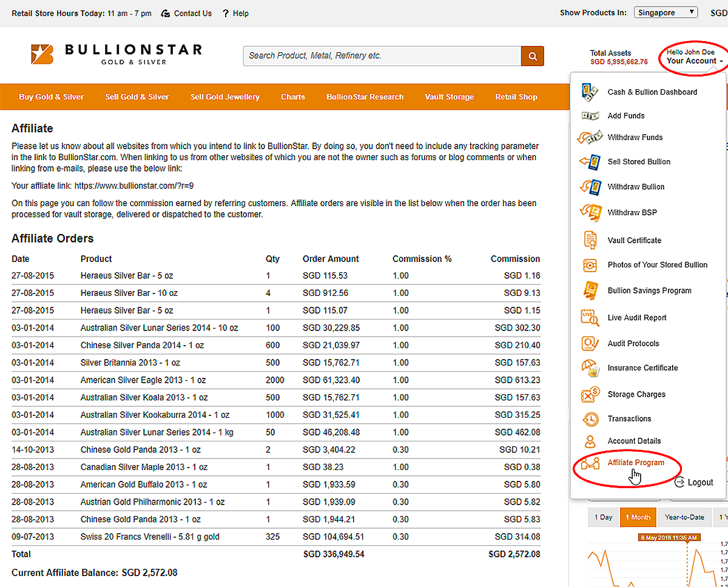This screenshot has height=587, width=728.
Task: Click the Commission % column header
Action: click(422, 259)
